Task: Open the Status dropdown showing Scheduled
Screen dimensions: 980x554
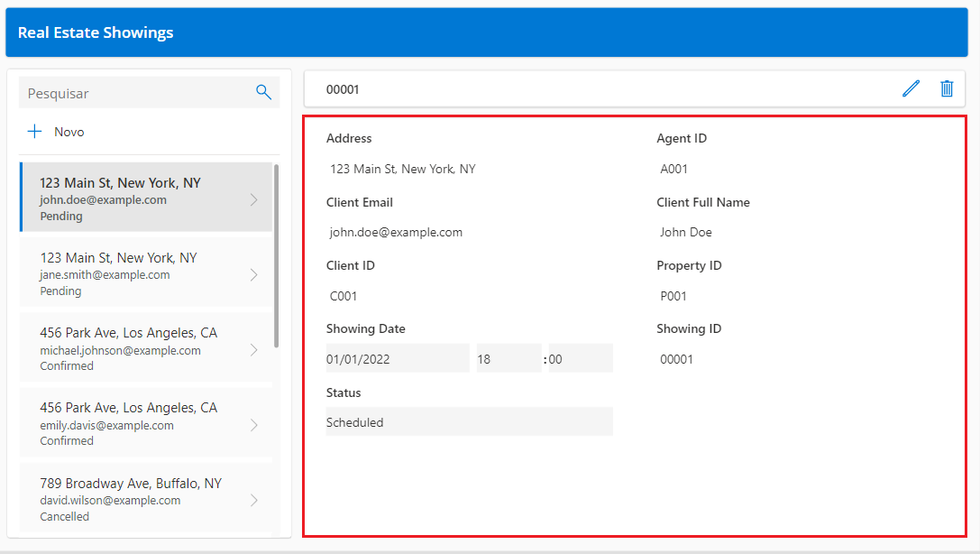Action: click(x=470, y=421)
